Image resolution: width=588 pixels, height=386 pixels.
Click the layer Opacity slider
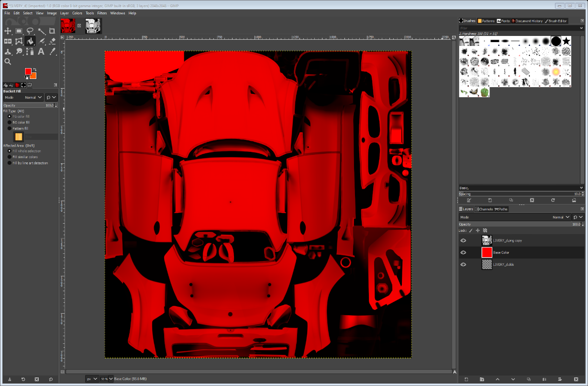click(521, 224)
